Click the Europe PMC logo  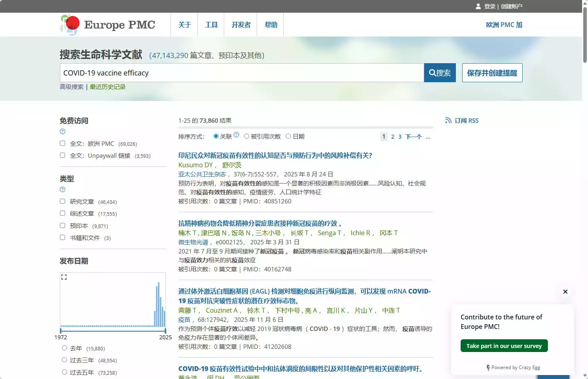pyautogui.click(x=108, y=25)
